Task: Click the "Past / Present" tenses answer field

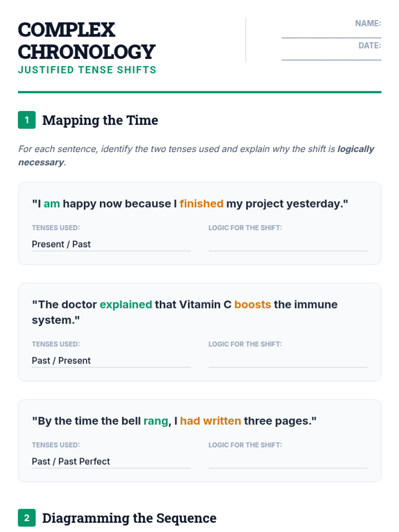Action: point(111,361)
